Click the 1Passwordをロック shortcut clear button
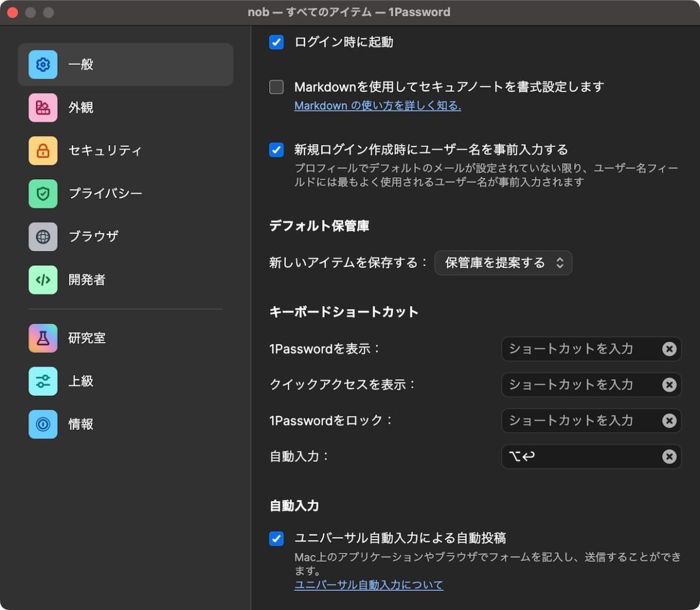This screenshot has height=610, width=700. tap(669, 420)
